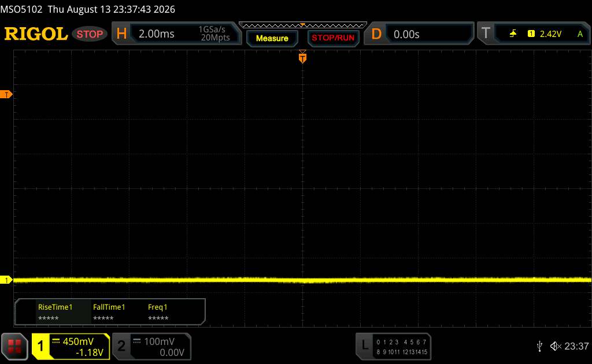Image resolution: width=592 pixels, height=364 pixels.
Task: Select the 2.42V trigger level value
Action: tap(550, 34)
